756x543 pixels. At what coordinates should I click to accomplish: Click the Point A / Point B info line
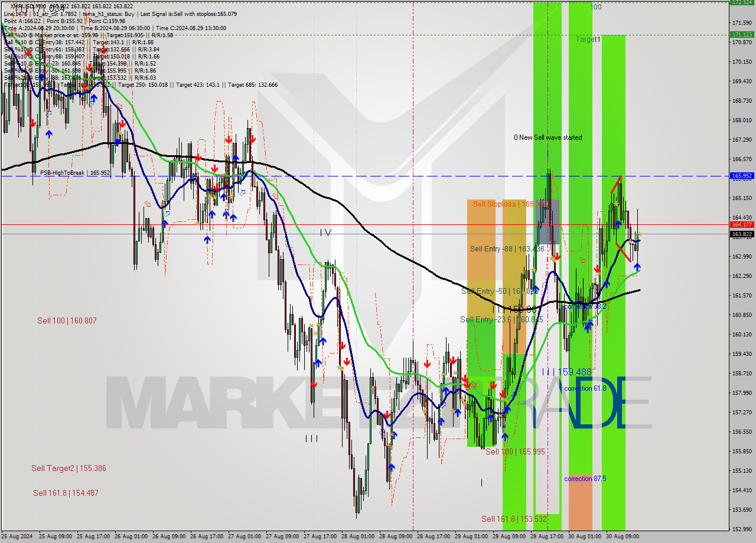point(65,21)
